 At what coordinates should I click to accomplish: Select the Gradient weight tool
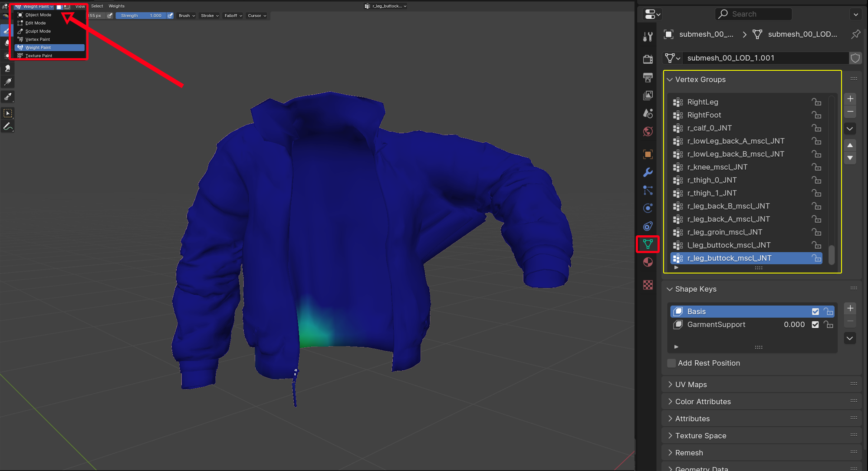click(x=8, y=82)
